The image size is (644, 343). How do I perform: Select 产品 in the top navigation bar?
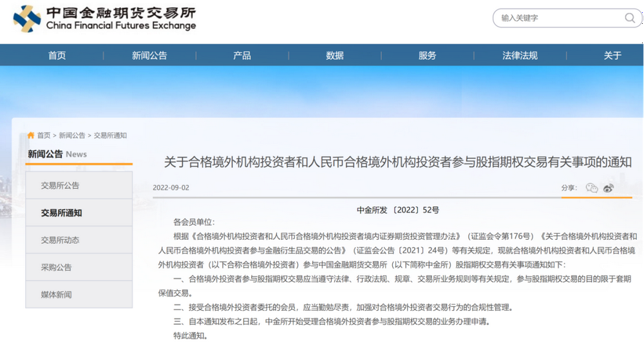[x=242, y=55]
